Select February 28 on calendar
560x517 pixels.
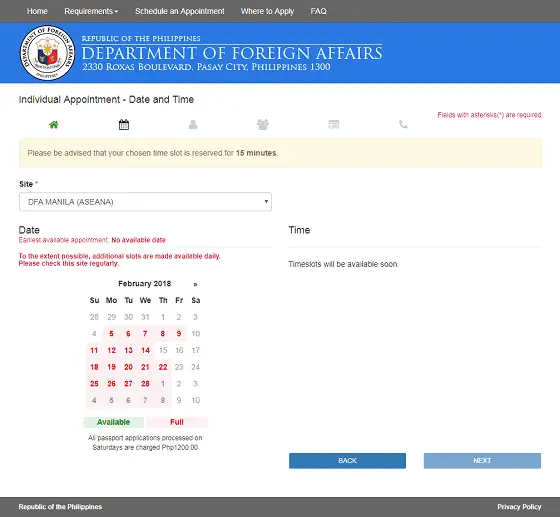(x=145, y=384)
